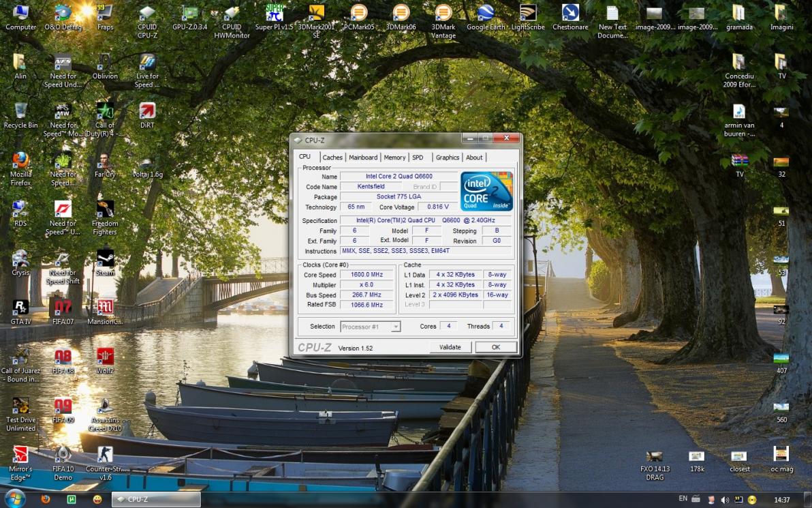
Task: Click the Intel Core 2 Quad logo
Action: 486,191
